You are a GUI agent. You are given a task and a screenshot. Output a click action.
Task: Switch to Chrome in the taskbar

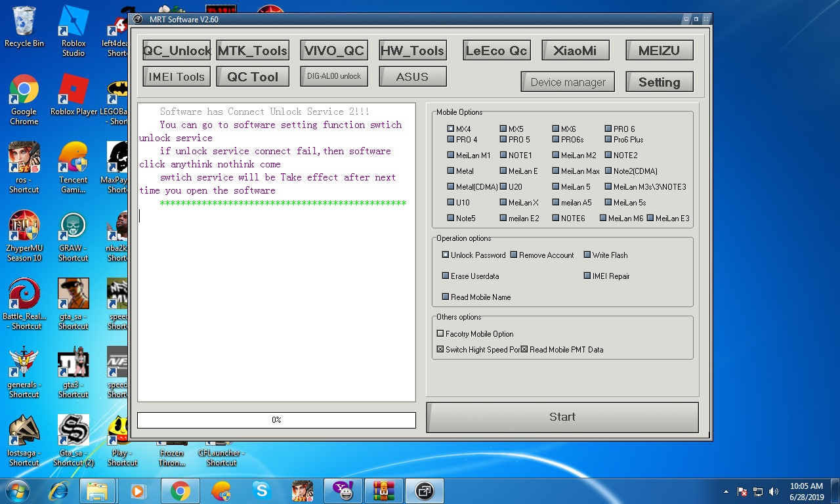click(x=180, y=491)
